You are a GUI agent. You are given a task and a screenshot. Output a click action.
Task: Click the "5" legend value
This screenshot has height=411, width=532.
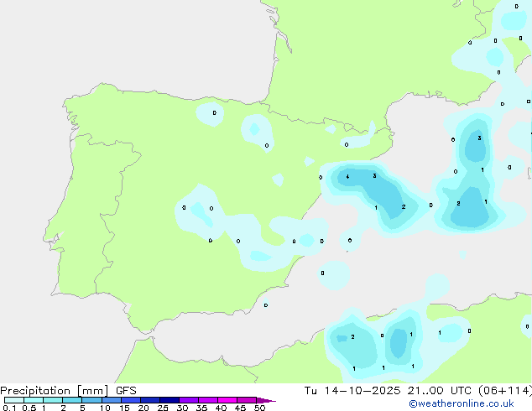pyautogui.click(x=82, y=408)
